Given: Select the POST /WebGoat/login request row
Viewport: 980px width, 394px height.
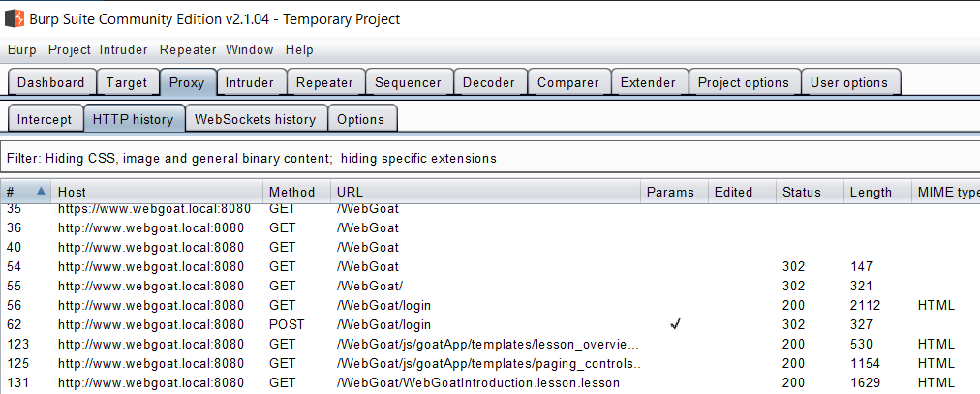Looking at the screenshot, I should coord(490,324).
